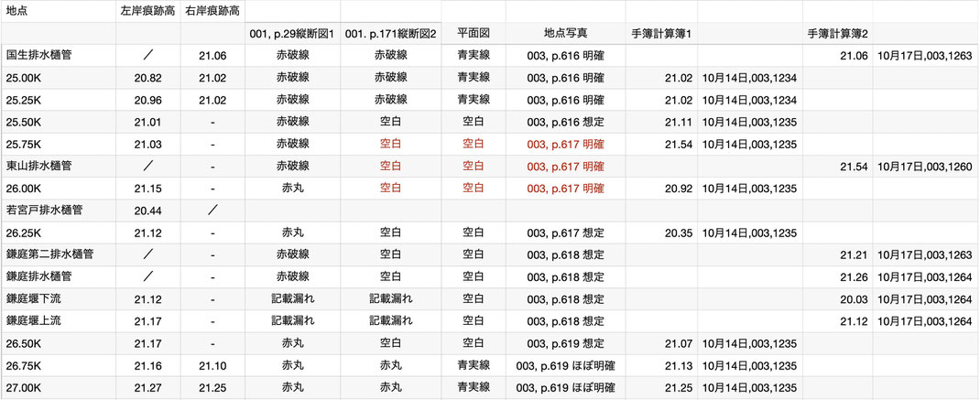The height and width of the screenshot is (400, 980).
Task: Click the 21.21 value in the 鎌庭第二排水樋管 row
Action: click(x=854, y=255)
